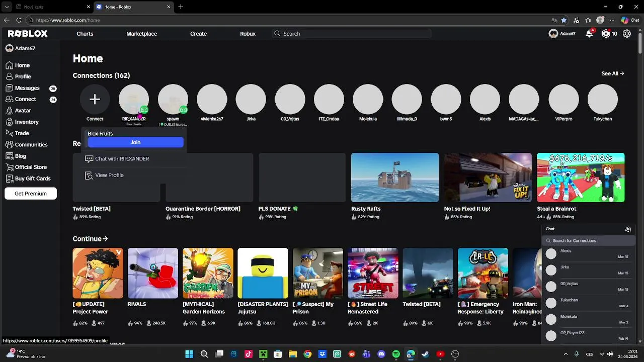
Task: Open Messages in the sidebar
Action: tap(27, 88)
